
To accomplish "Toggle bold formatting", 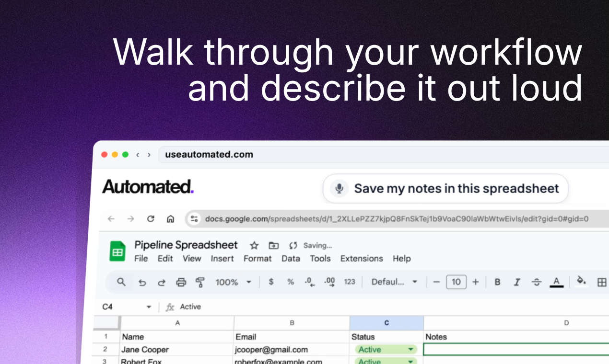I will 497,282.
